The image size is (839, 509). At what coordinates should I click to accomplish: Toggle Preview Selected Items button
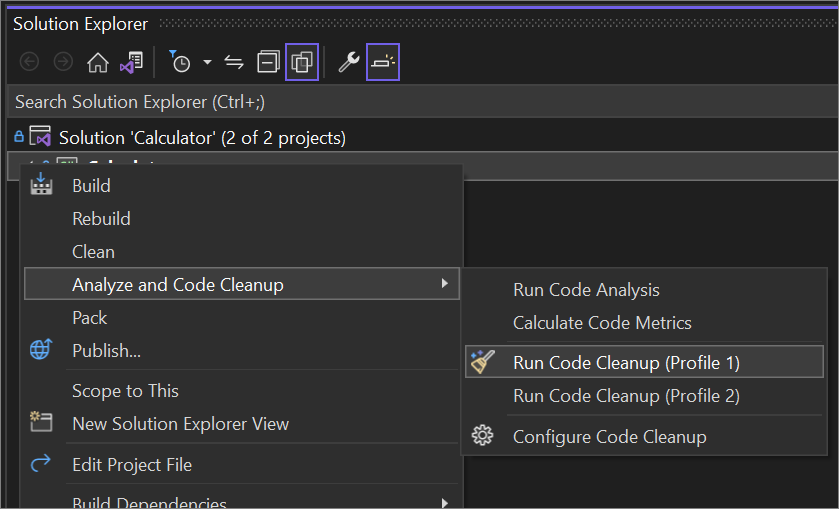click(x=383, y=62)
